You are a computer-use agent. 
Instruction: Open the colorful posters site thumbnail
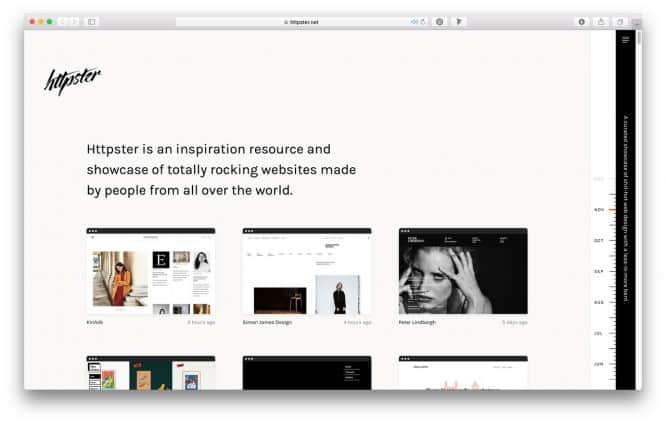coord(151,373)
